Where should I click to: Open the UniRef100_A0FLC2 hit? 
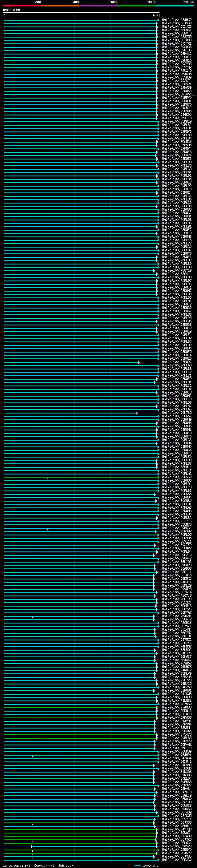(177, 386)
